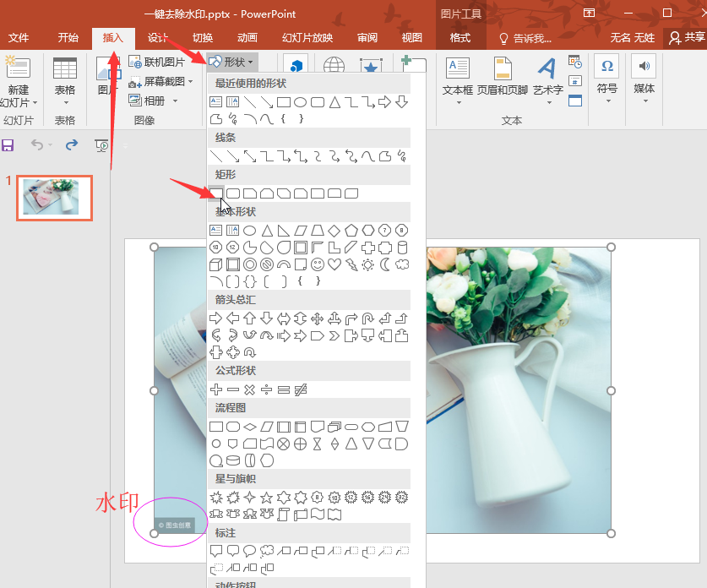
Task: Select the up arrow in 箭头总汇
Action: click(250, 318)
